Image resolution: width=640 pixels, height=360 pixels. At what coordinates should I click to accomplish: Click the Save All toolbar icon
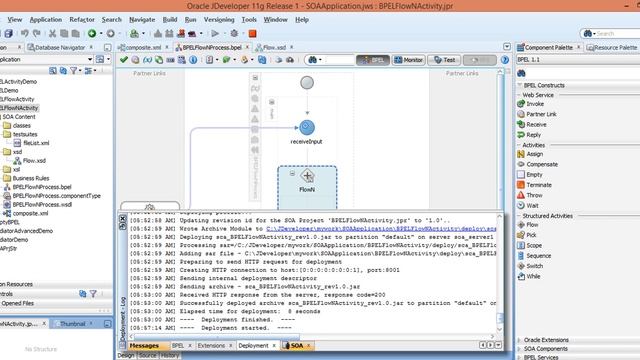point(9,33)
